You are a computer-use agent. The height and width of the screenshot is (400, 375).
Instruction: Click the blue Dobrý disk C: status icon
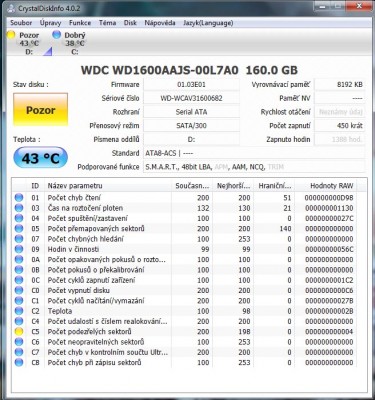tap(57, 34)
